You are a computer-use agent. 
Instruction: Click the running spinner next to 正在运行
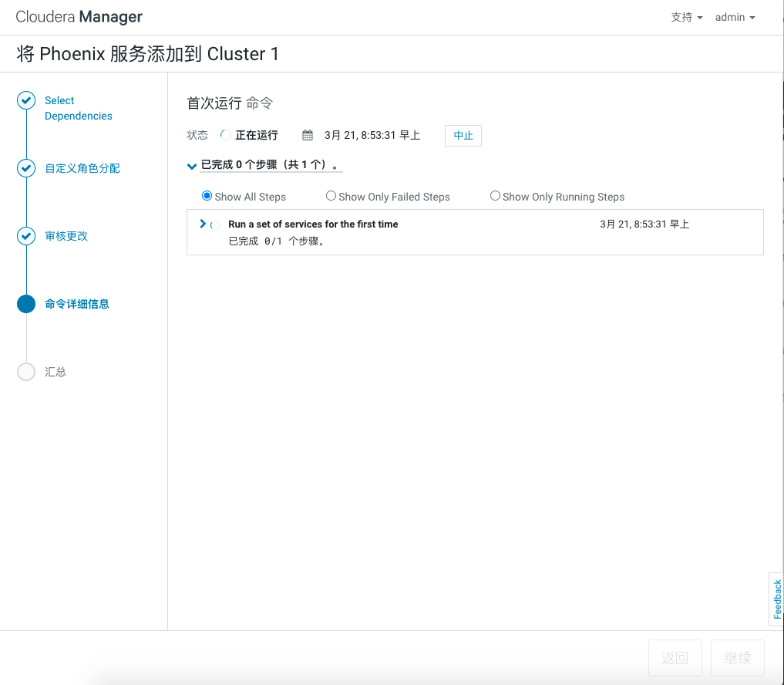click(225, 135)
